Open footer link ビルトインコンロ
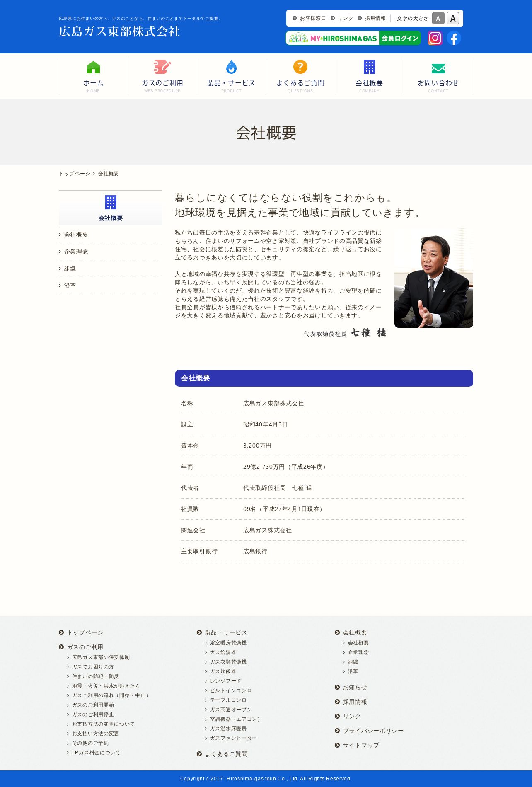 tap(231, 690)
